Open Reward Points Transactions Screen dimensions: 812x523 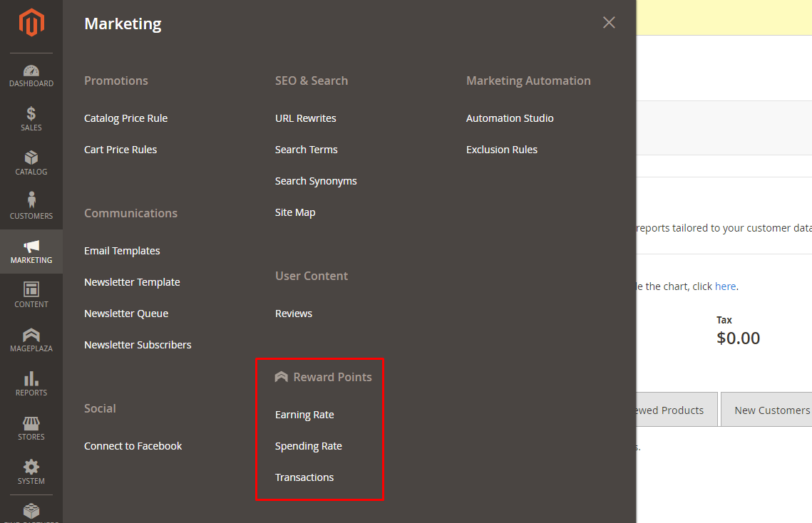(304, 477)
